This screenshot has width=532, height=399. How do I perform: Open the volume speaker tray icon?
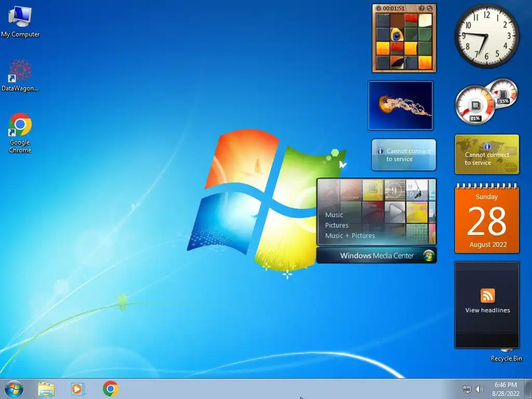[479, 389]
